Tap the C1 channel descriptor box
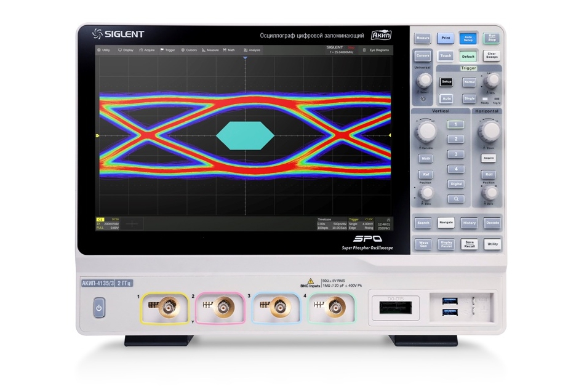Image resolution: width=576 pixels, height=392 pixels. (x=108, y=223)
